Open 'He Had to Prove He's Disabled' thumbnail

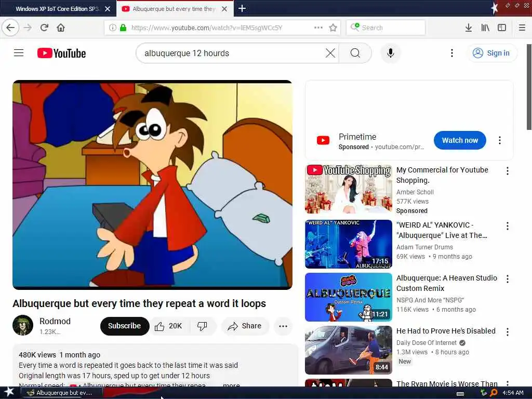tap(349, 350)
